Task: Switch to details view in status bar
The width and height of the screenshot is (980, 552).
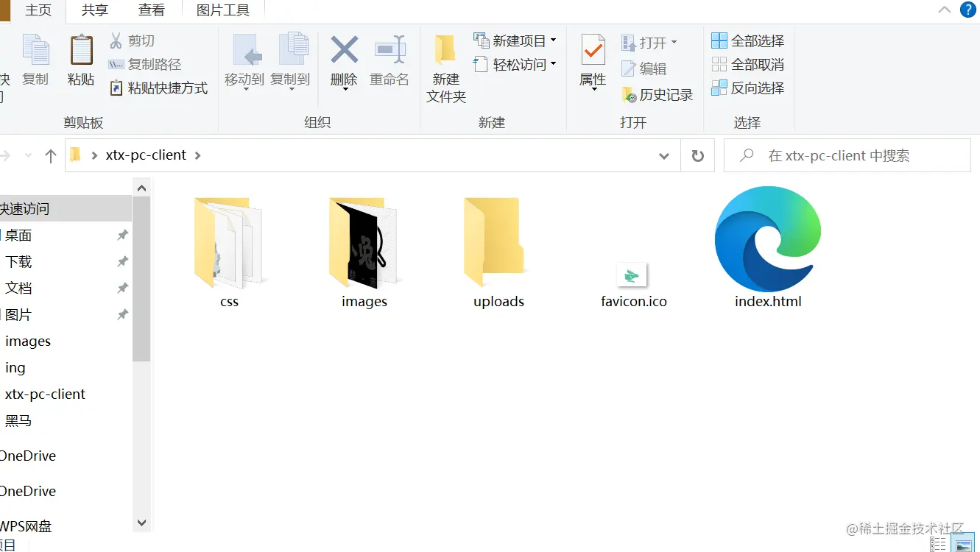Action: point(938,545)
